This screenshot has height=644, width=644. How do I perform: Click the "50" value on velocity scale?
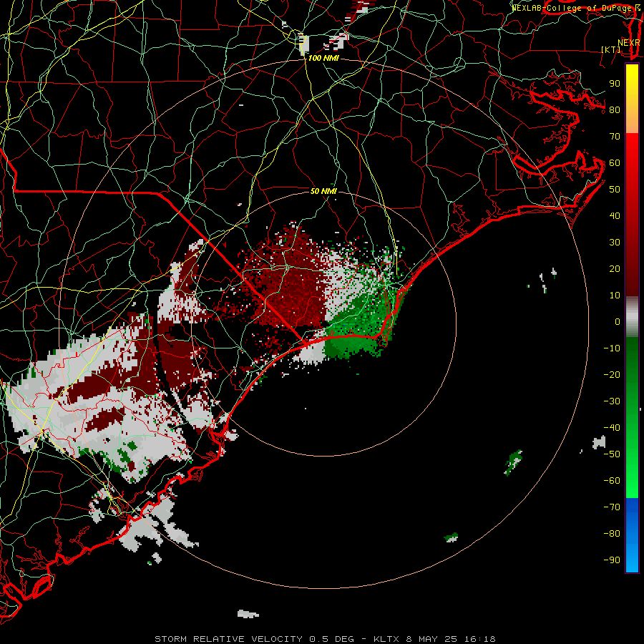pos(615,190)
